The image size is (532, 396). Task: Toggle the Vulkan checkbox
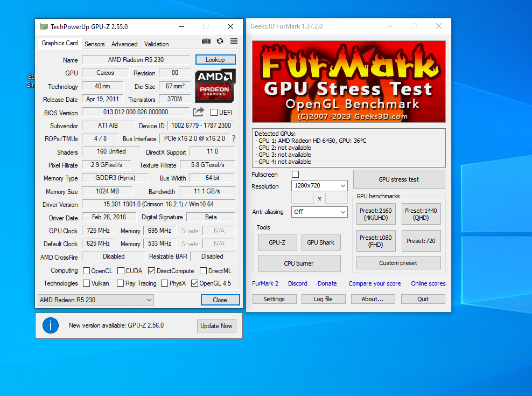click(x=87, y=283)
